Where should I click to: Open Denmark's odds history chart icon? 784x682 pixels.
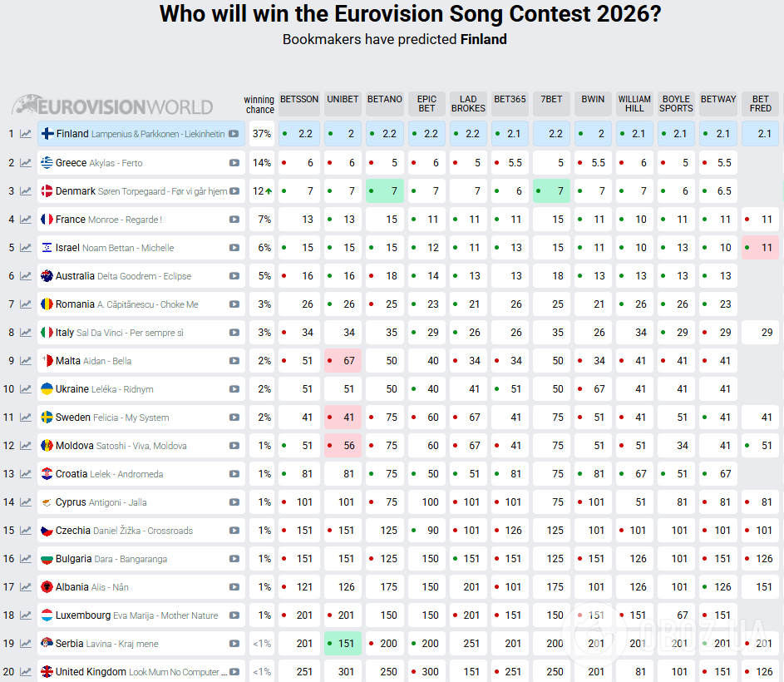[26, 191]
